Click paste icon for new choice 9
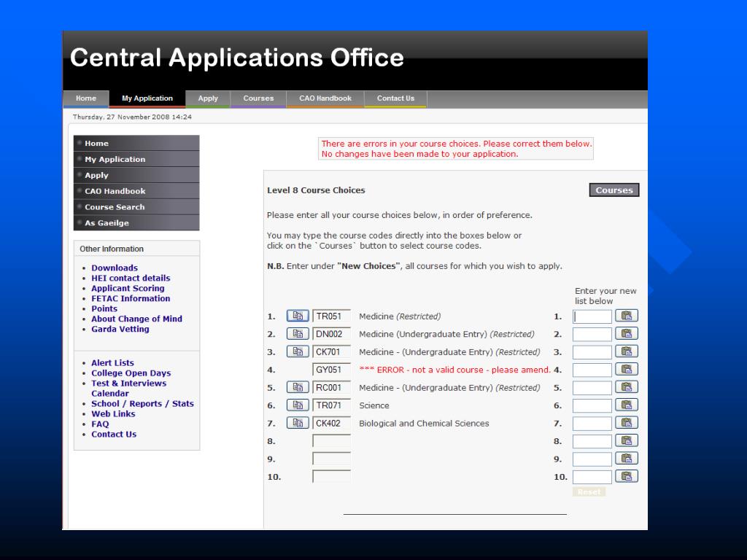747x560 pixels. click(626, 459)
